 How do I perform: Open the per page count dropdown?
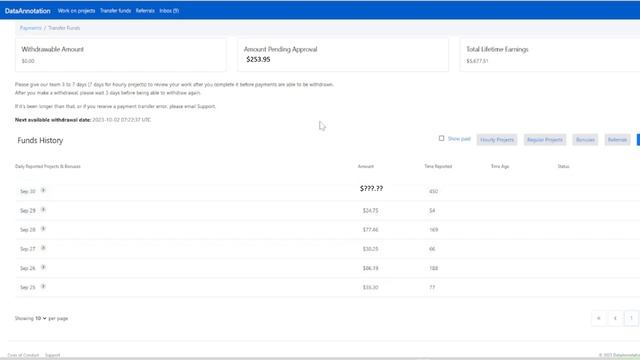tap(41, 318)
